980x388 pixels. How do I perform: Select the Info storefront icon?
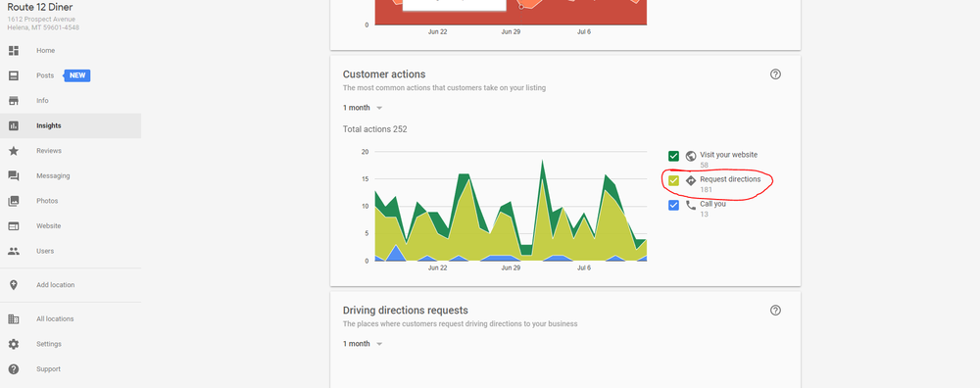tap(13, 101)
